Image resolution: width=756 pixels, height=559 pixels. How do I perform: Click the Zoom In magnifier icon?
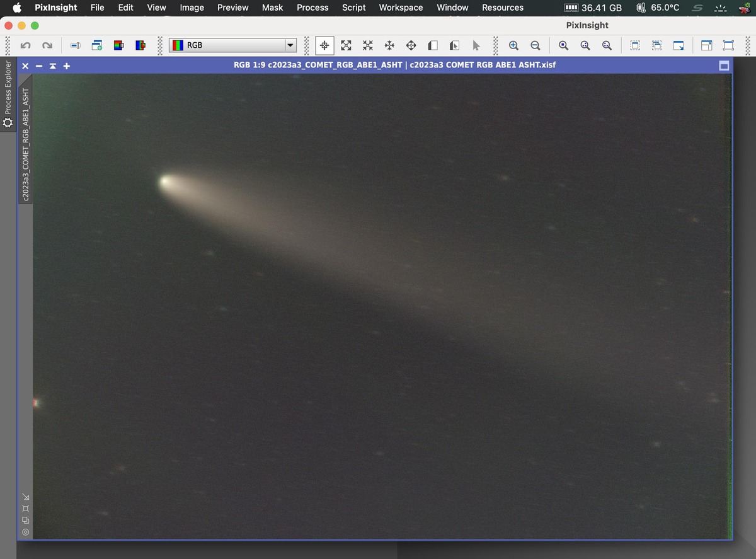point(513,45)
